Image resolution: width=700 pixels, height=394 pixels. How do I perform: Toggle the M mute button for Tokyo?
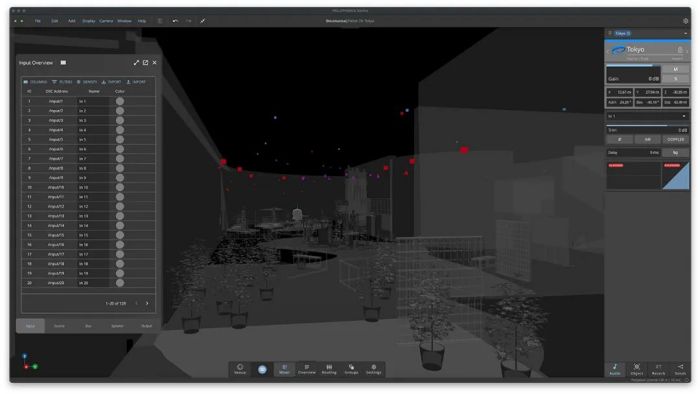point(675,69)
